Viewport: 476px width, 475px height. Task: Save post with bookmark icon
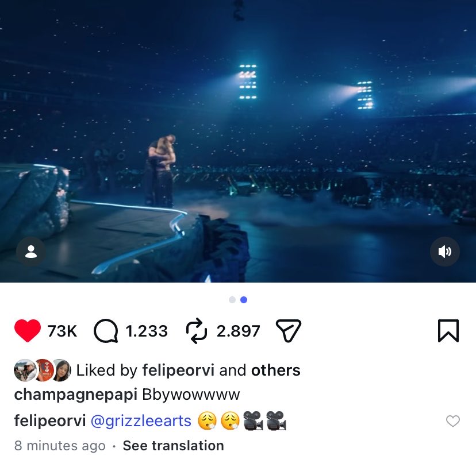click(x=448, y=331)
